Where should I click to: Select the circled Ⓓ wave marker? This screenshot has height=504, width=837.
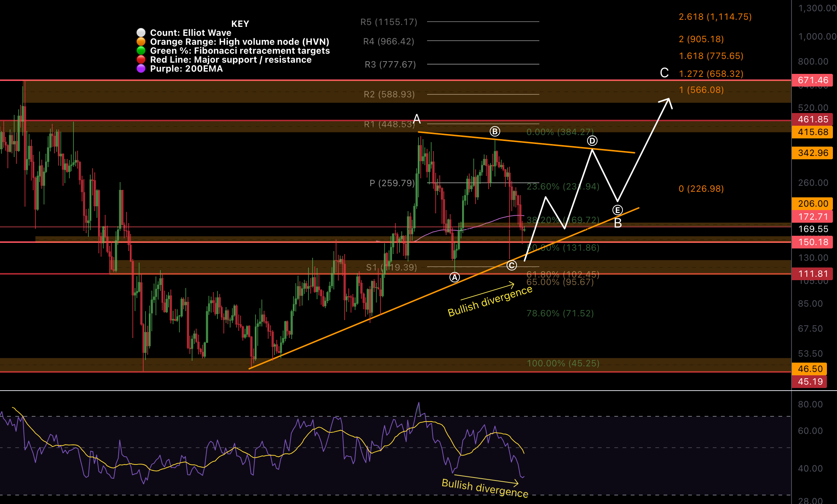pyautogui.click(x=593, y=141)
